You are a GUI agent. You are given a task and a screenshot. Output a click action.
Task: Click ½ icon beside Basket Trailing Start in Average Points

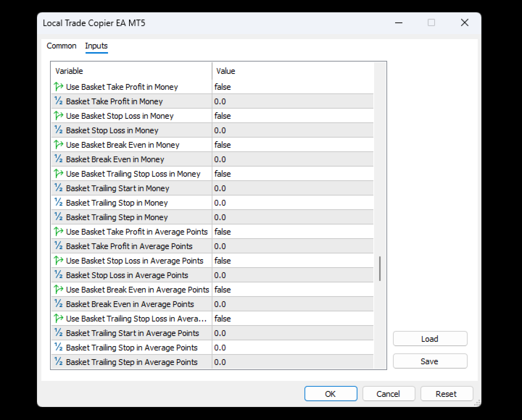pos(59,332)
